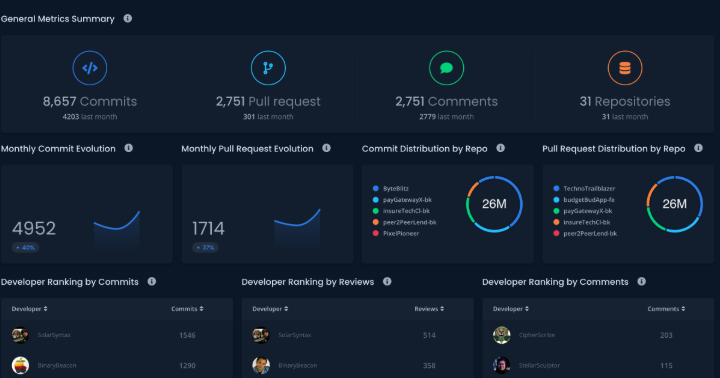The height and width of the screenshot is (378, 720).
Task: Sort ranking by Comments column arrows
Action: [683, 309]
